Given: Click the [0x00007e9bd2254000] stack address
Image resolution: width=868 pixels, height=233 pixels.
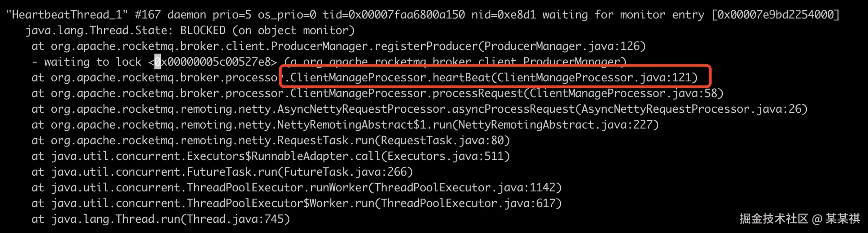Looking at the screenshot, I should coord(775,15).
